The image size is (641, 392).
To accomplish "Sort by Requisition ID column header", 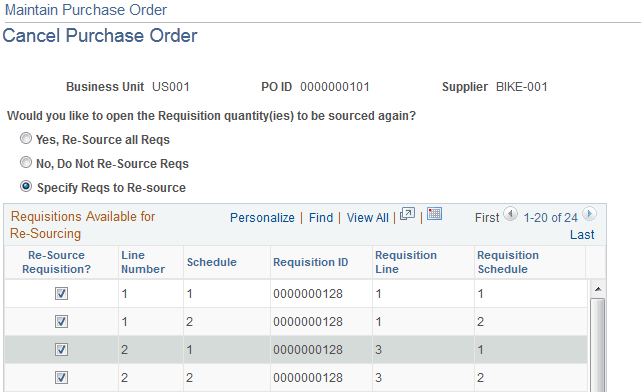I will coord(311,262).
